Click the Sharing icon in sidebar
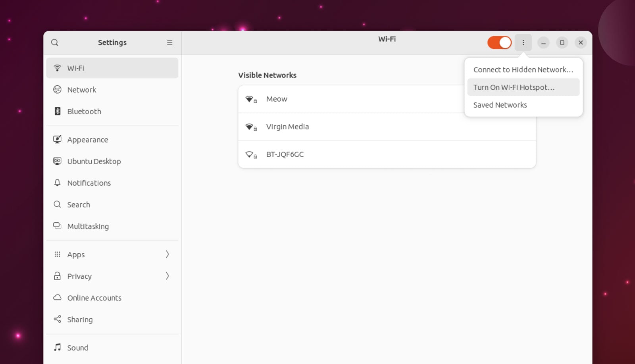The image size is (635, 364). (x=57, y=319)
